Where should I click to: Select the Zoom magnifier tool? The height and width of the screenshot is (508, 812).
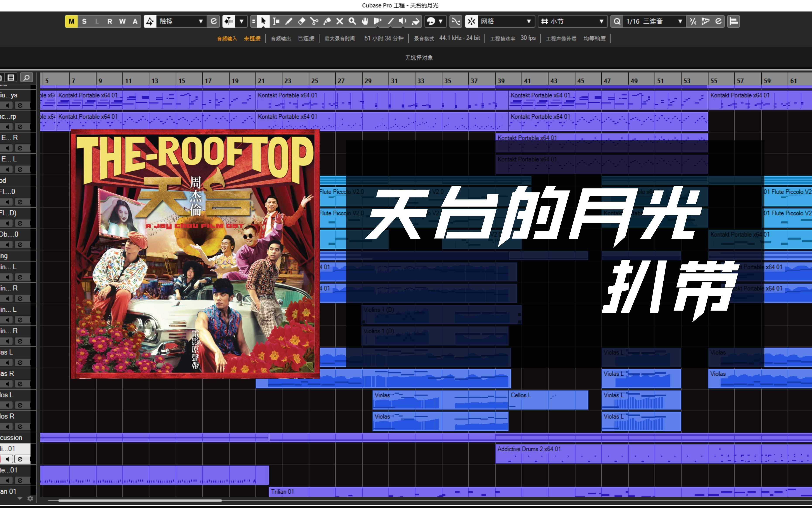[x=352, y=21]
